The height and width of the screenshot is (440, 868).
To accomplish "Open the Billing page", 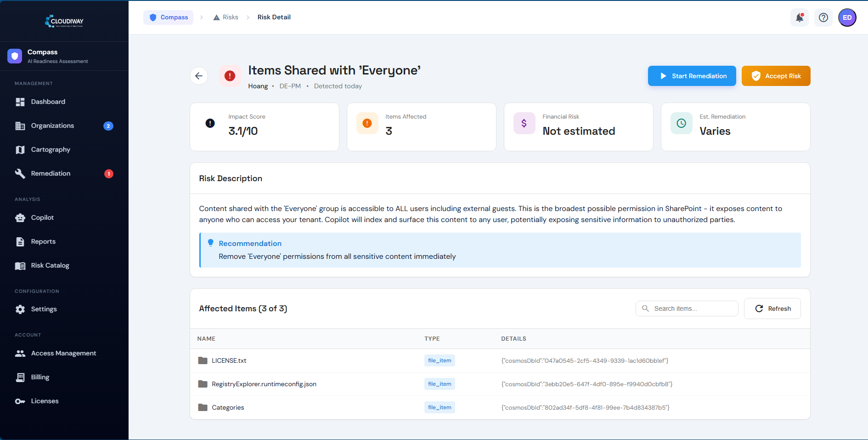I will click(x=64, y=377).
